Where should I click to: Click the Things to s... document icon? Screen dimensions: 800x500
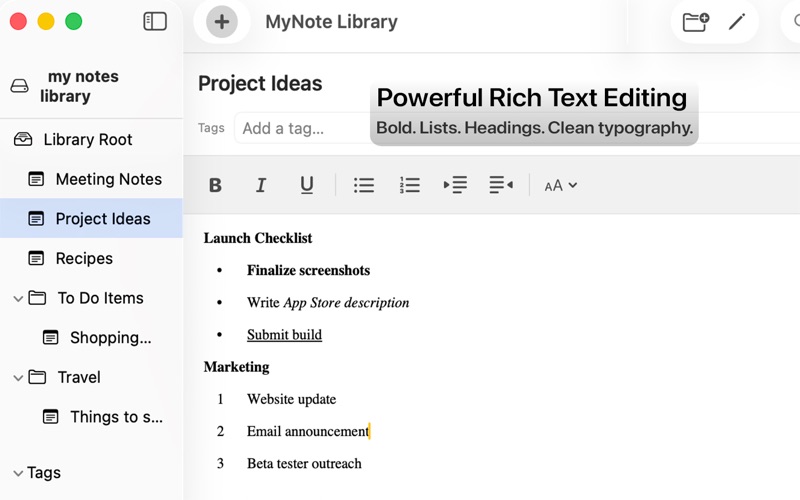click(50, 417)
